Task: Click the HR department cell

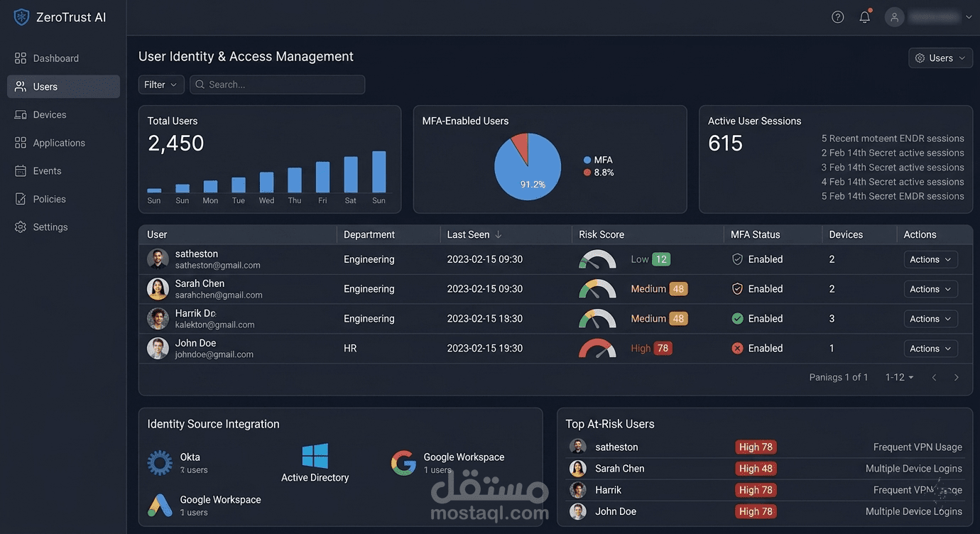Action: (350, 349)
